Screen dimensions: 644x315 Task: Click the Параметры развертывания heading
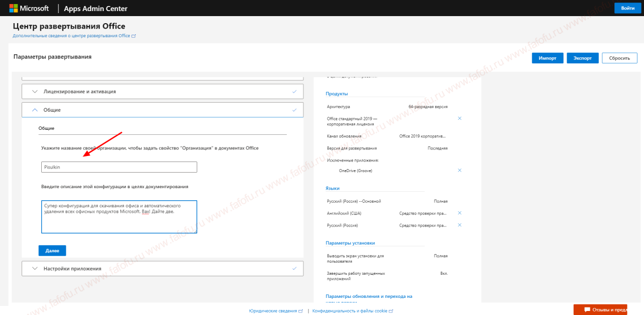point(53,57)
